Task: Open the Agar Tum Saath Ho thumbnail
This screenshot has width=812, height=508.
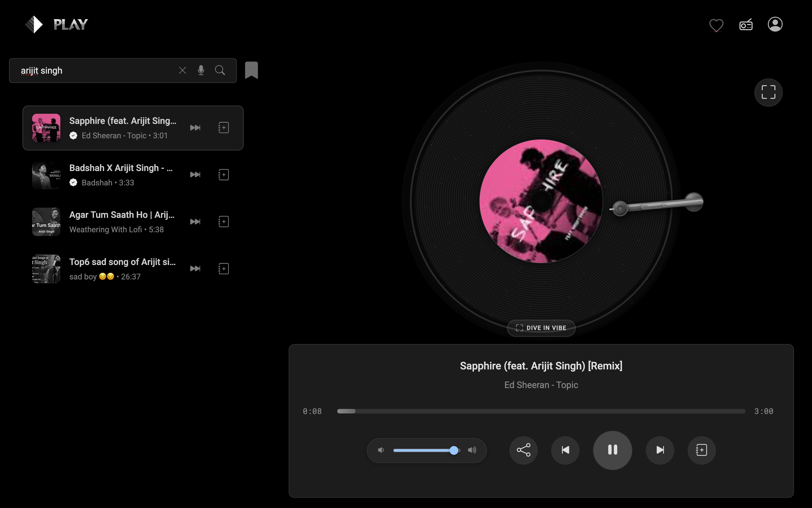Action: 46,222
